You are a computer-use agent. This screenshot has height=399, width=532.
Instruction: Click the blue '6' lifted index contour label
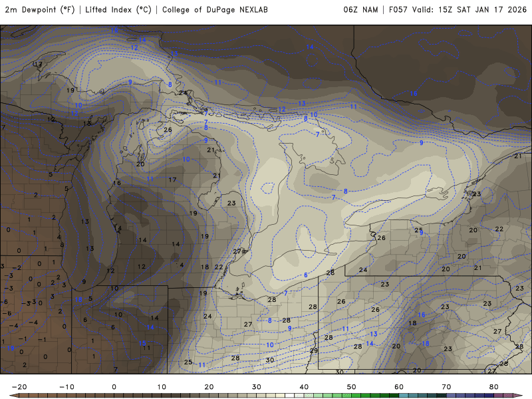pyautogui.click(x=306, y=275)
